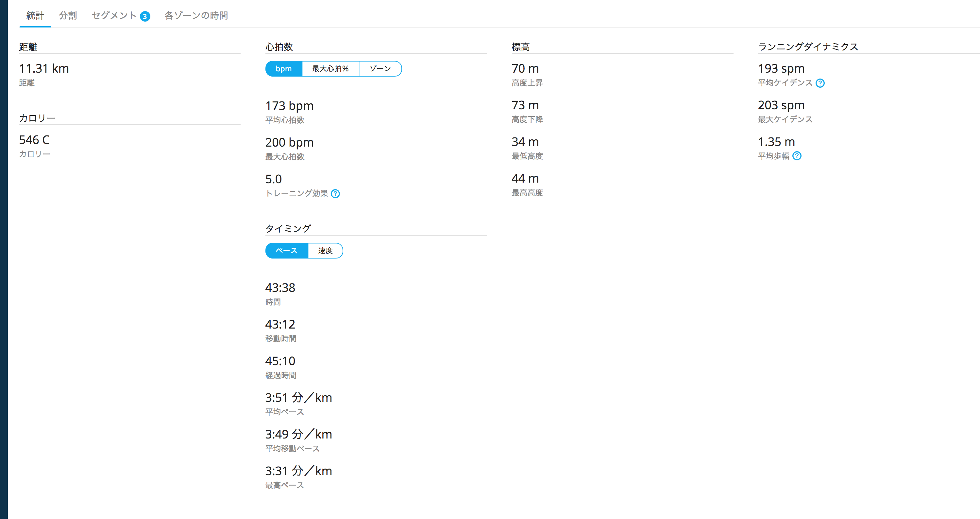The height and width of the screenshot is (519, 980).
Task: Click the 3:51 分/km average pace
Action: 299,398
